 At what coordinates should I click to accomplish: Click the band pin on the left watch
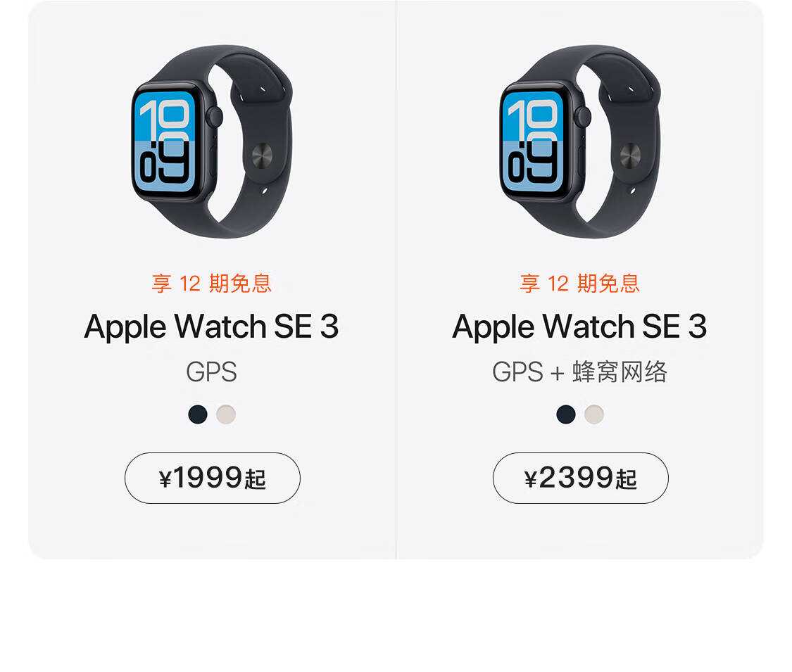262,155
